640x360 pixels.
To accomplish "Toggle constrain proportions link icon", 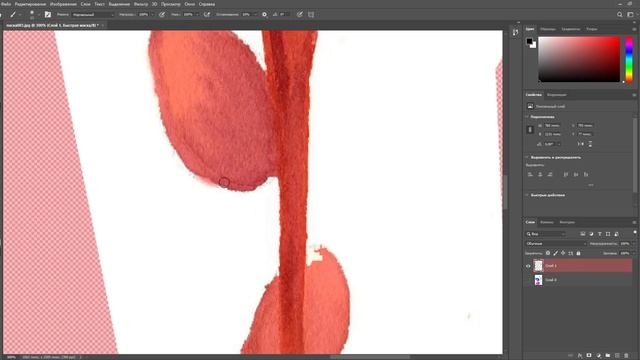I will (530, 129).
